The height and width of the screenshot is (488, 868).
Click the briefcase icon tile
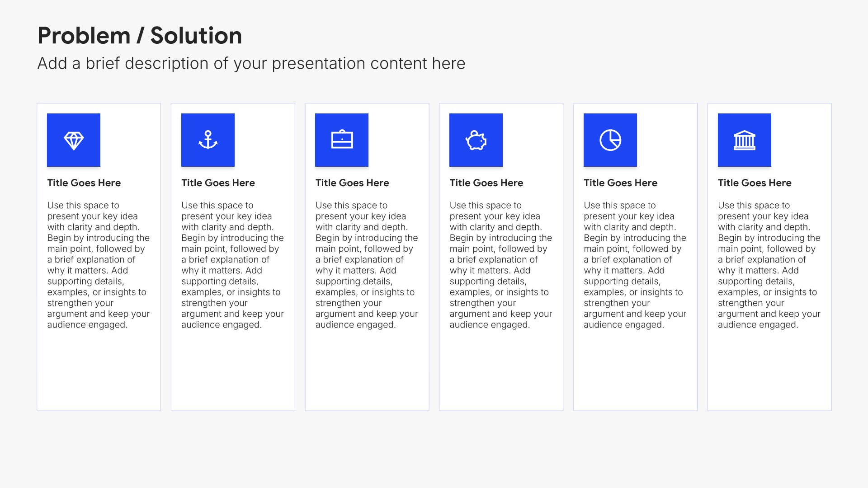click(342, 140)
